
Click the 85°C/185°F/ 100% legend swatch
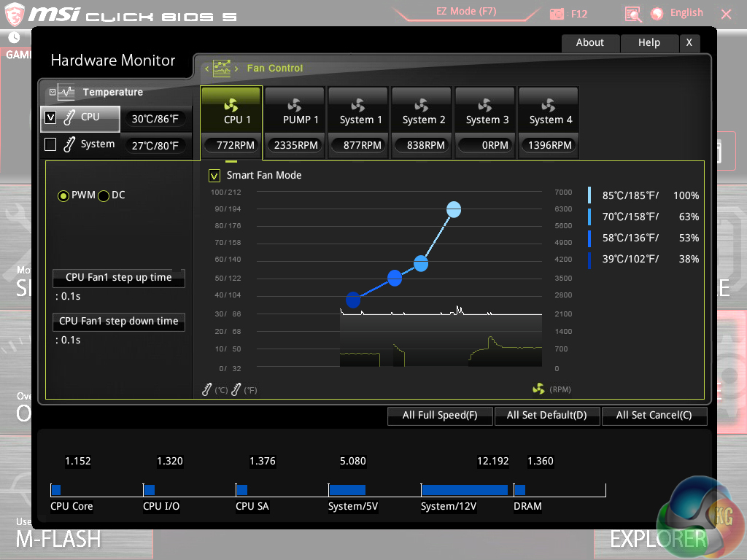(589, 195)
